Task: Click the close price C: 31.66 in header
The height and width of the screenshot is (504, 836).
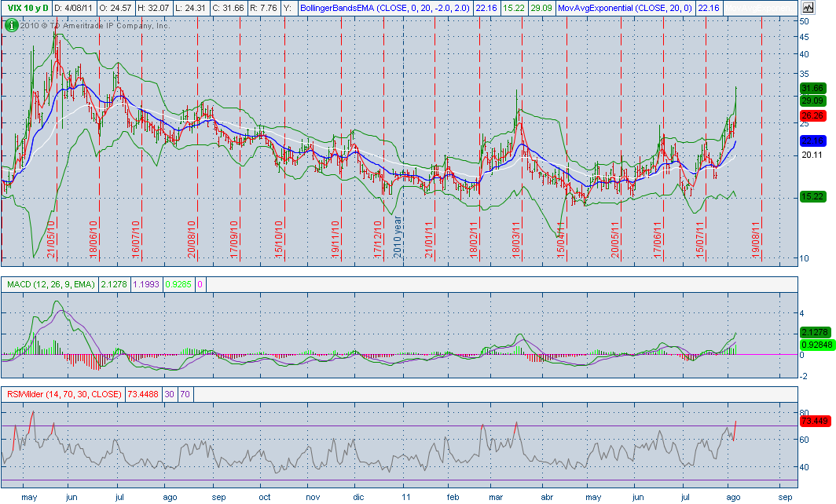Action: (x=227, y=8)
